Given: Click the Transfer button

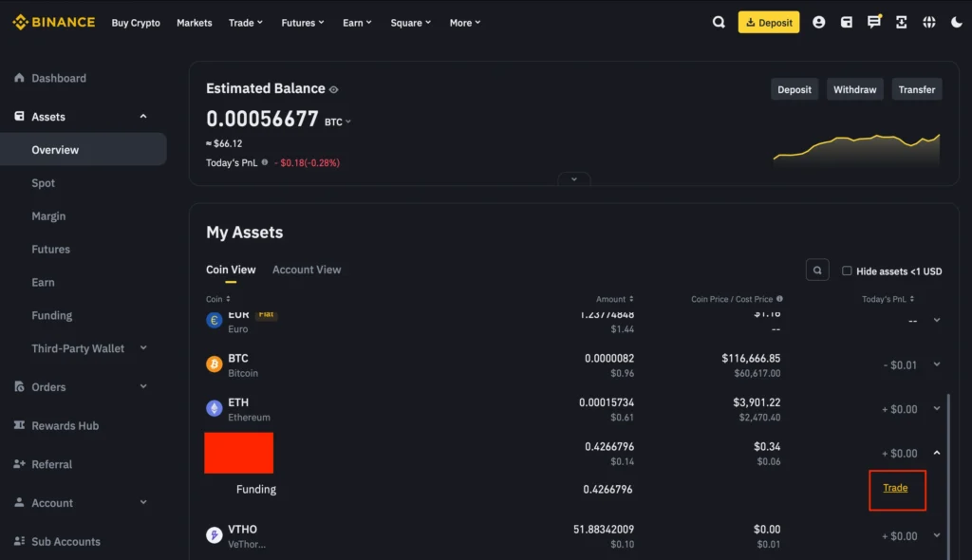Looking at the screenshot, I should coord(917,89).
